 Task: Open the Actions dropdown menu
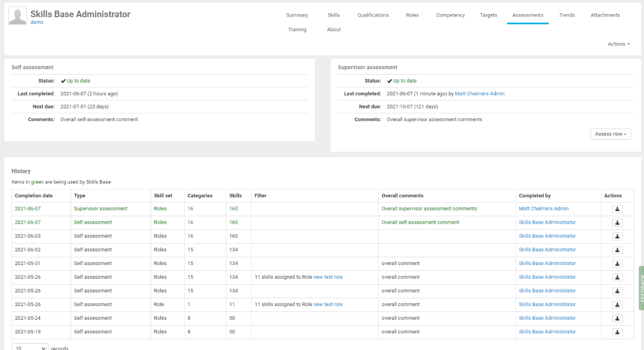[619, 44]
